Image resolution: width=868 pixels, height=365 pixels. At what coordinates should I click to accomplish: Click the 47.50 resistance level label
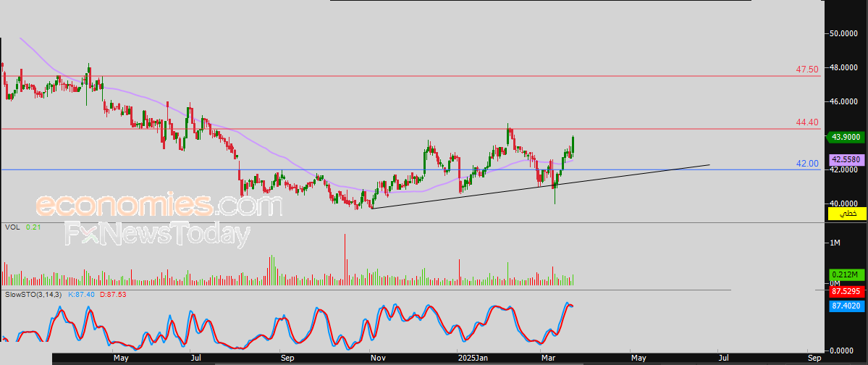[807, 70]
